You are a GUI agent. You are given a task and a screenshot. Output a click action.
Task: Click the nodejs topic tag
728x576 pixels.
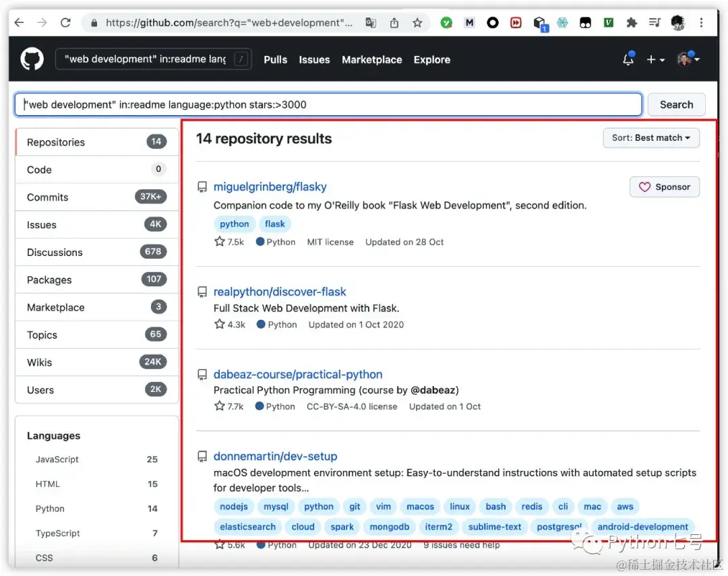(x=233, y=507)
